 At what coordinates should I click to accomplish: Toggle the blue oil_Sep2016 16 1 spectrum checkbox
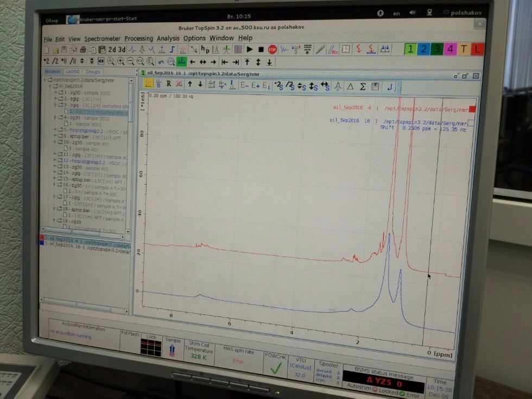471,123
